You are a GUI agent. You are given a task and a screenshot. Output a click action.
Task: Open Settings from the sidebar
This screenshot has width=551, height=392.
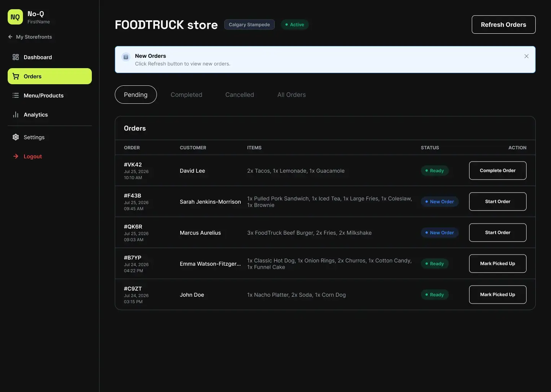pos(50,137)
